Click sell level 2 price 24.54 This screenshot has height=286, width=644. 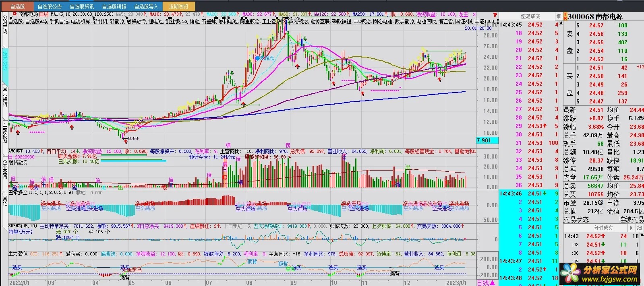[596, 50]
